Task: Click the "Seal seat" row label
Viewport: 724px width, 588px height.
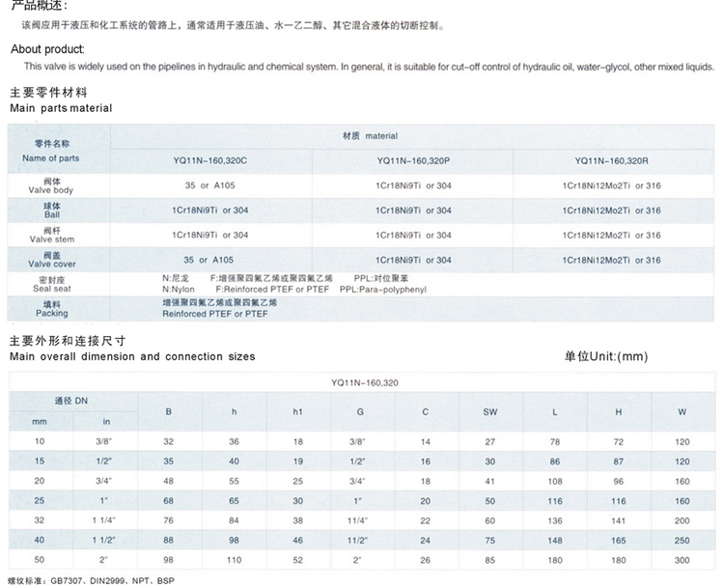Action: pos(52,289)
